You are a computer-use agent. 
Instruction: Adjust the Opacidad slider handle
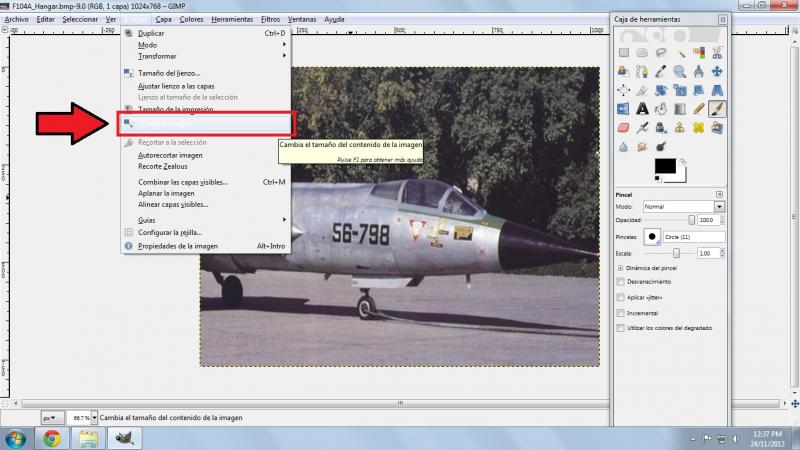[691, 220]
